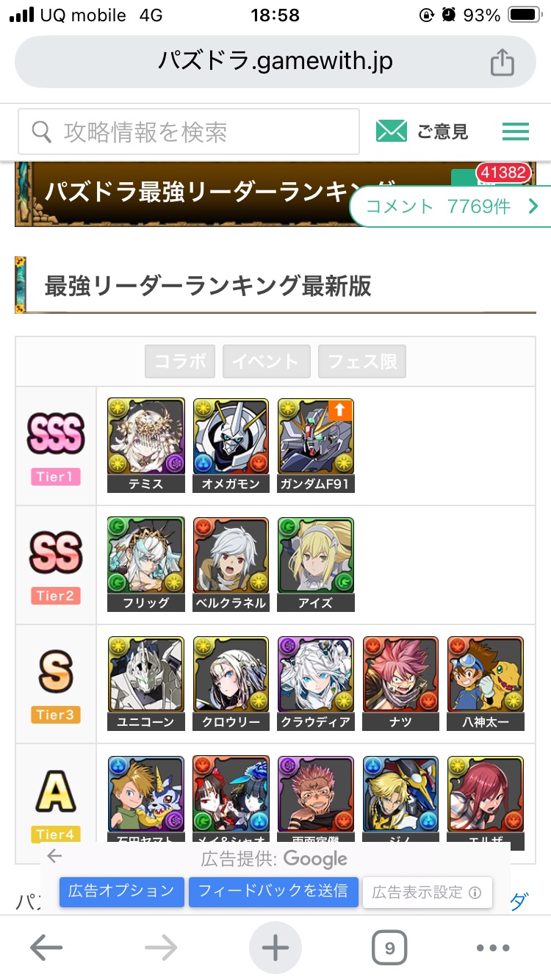This screenshot has height=980, width=551.
Task: Focus the 攻略情報を検索 search field
Action: tap(189, 131)
